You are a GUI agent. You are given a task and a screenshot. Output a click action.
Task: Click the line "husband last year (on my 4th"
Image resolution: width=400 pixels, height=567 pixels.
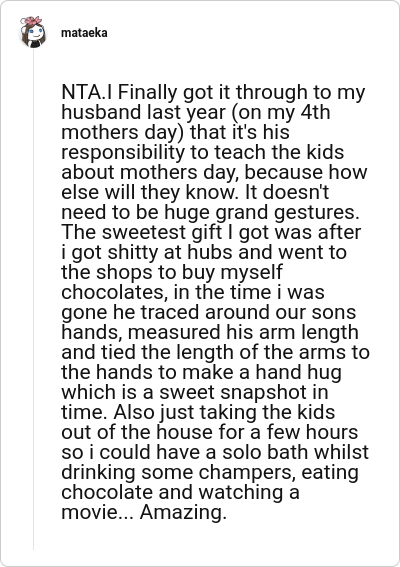click(196, 112)
